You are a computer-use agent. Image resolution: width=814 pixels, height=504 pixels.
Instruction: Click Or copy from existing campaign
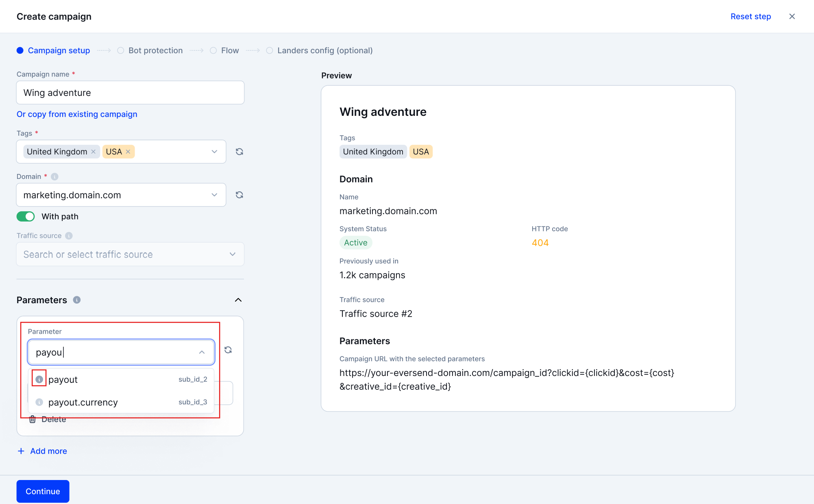pyautogui.click(x=77, y=114)
